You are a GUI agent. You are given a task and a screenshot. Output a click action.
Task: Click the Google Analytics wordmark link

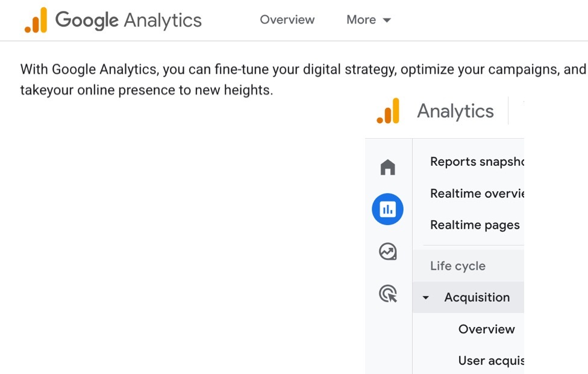[128, 20]
